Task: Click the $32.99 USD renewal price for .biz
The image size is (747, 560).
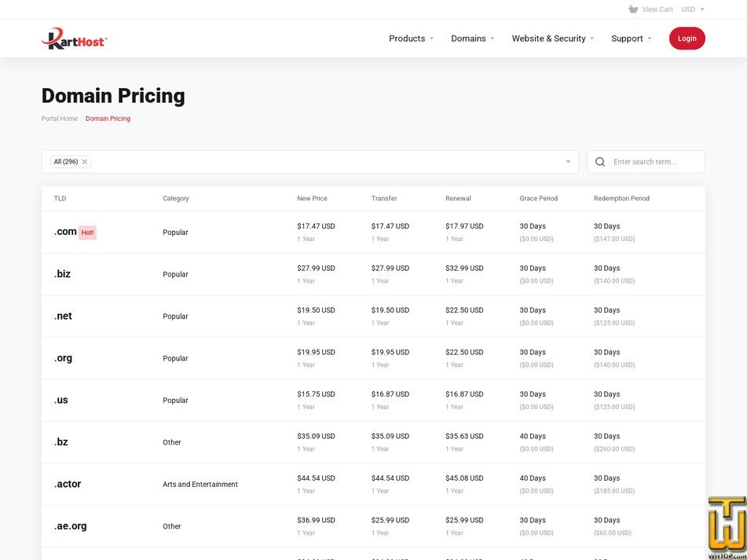Action: tap(464, 268)
